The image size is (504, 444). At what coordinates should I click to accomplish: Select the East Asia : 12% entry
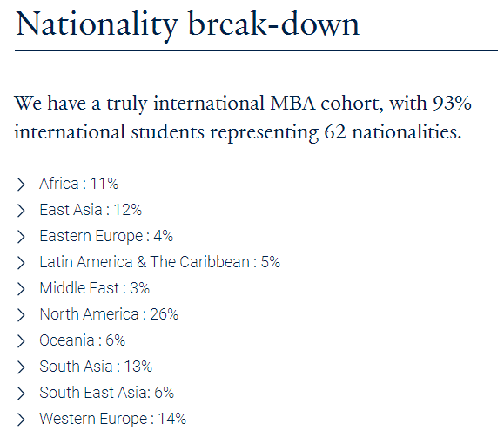[91, 210]
